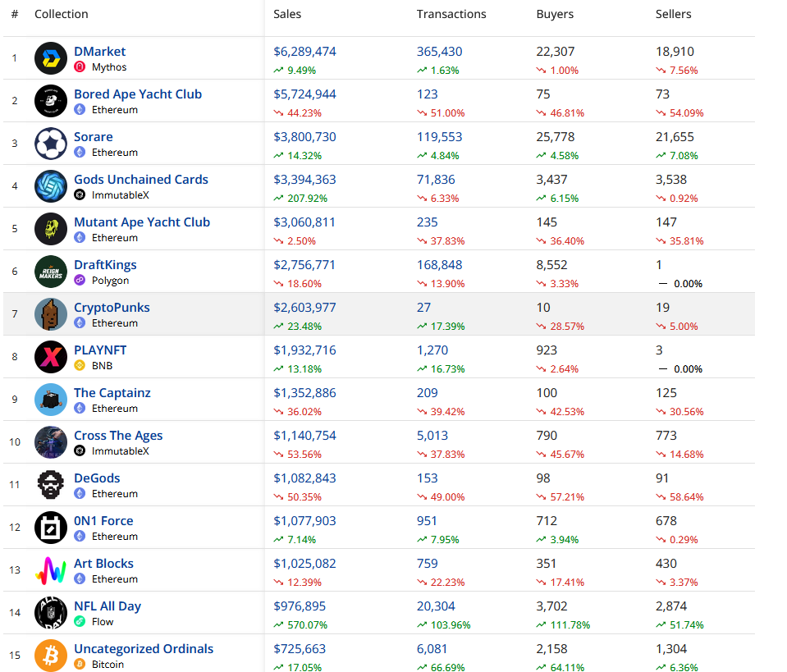Open the CryptoPunks collection link

click(112, 307)
